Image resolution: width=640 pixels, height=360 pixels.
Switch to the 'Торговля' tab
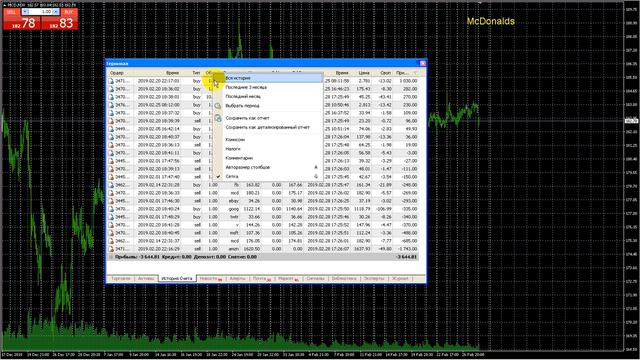click(x=121, y=278)
